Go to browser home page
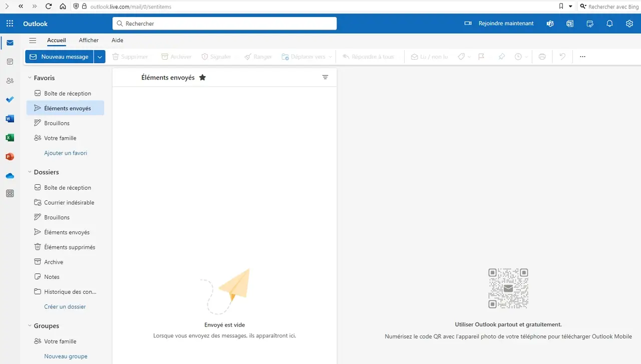641x364 pixels. pyautogui.click(x=63, y=7)
